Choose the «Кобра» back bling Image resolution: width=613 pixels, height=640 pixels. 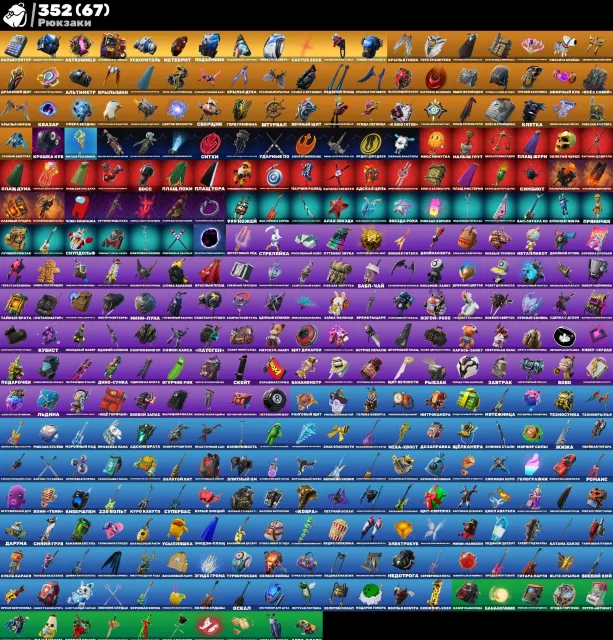point(306,498)
